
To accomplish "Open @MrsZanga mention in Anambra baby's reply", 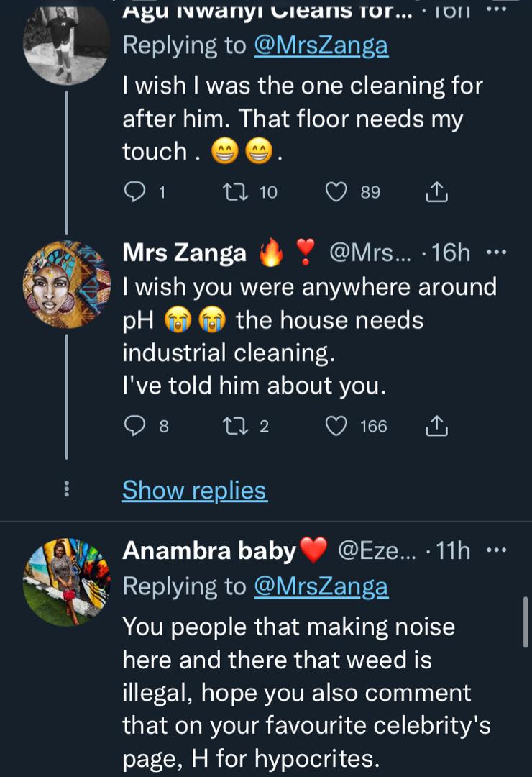I will 321,586.
